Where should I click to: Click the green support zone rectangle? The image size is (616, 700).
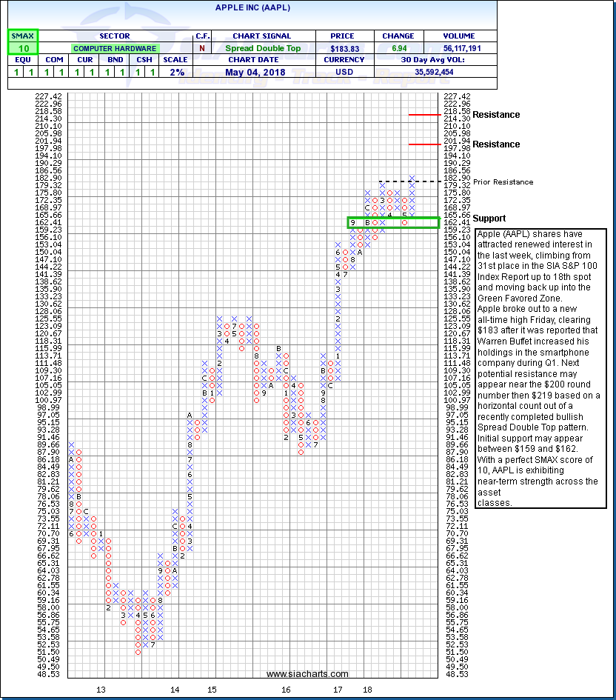392,222
